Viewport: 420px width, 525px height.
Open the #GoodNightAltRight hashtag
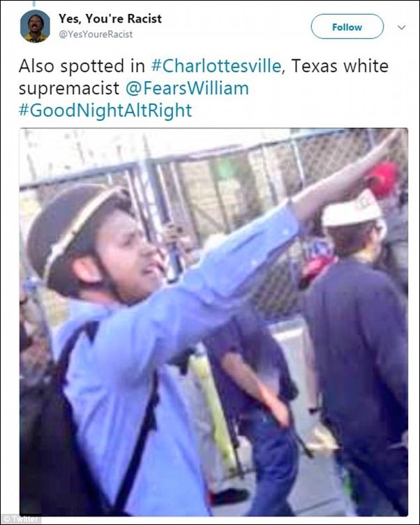pyautogui.click(x=105, y=110)
